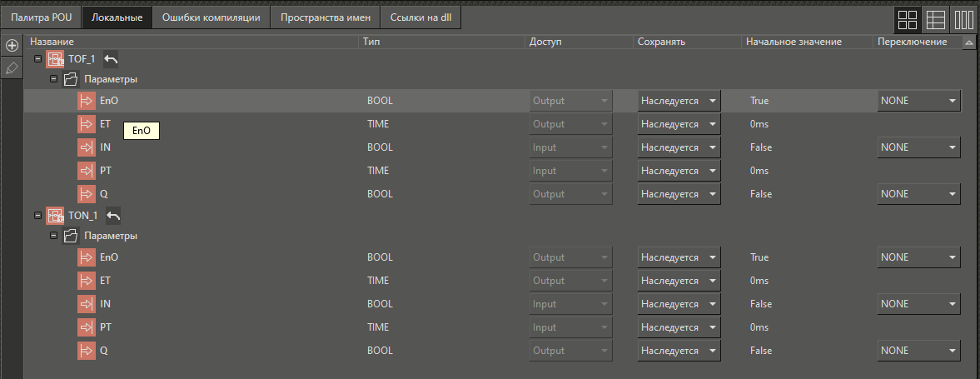Open Сохранять dropdown for TON_1 Q
The width and height of the screenshot is (980, 379).
(679, 351)
